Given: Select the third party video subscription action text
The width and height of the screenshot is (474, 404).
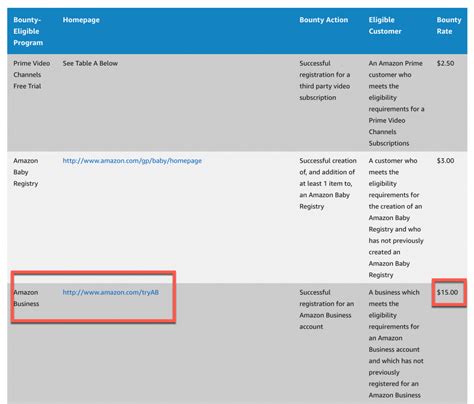Looking at the screenshot, I should click(x=325, y=80).
